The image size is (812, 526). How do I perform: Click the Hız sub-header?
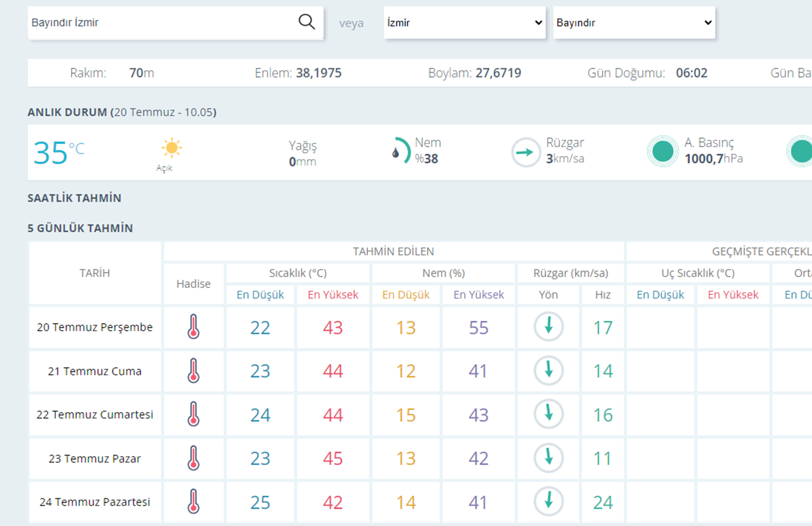point(603,295)
